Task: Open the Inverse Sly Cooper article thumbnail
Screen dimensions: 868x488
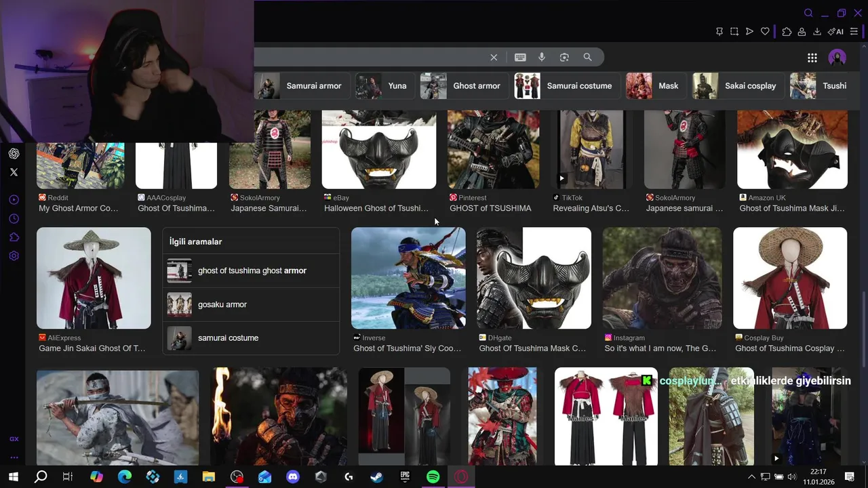Action: coord(408,278)
